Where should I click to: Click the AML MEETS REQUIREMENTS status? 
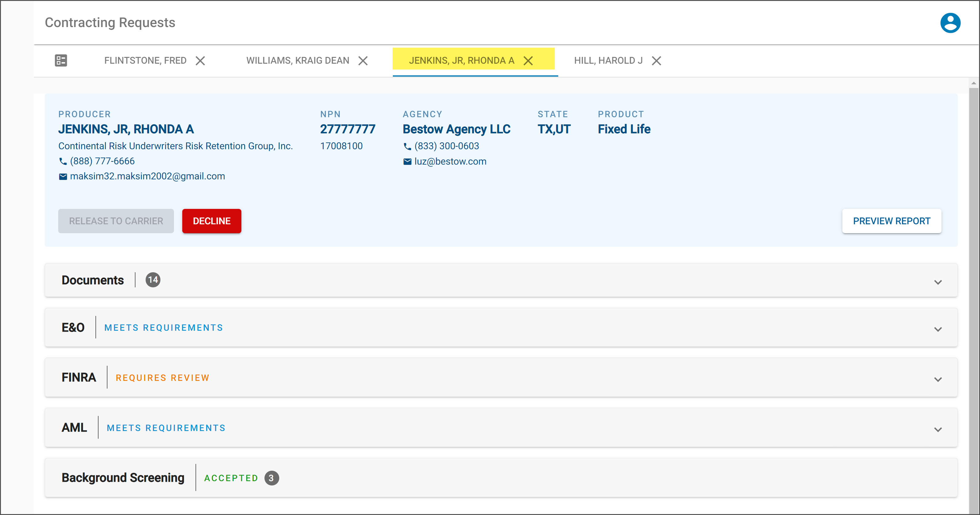(x=166, y=428)
